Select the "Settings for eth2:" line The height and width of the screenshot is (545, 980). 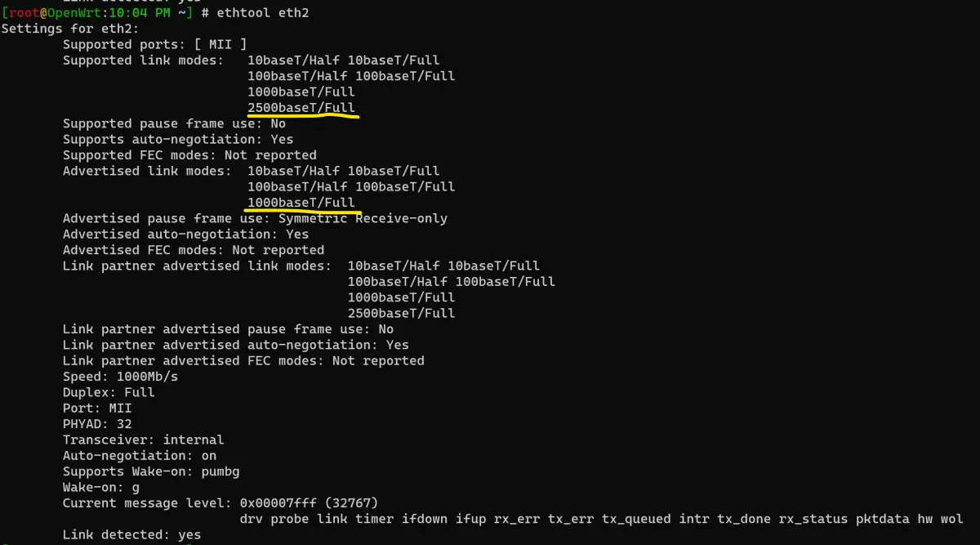70,29
